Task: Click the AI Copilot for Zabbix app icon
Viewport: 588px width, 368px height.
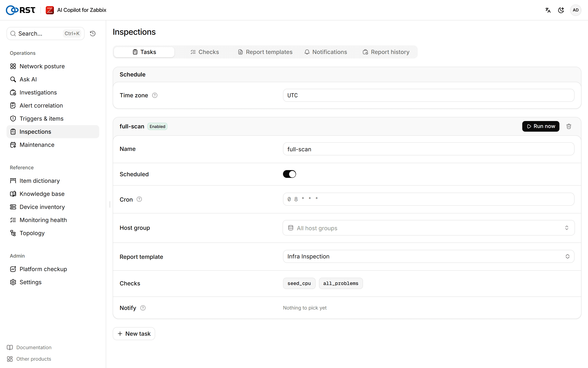Action: pyautogui.click(x=50, y=10)
